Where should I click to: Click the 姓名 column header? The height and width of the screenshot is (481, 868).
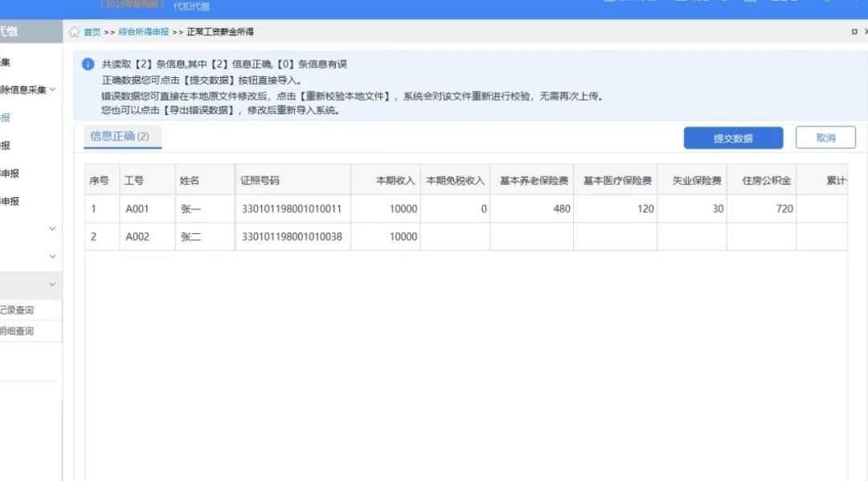coord(190,180)
